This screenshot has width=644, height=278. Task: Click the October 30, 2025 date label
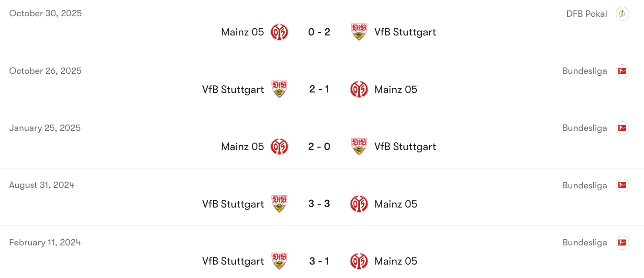45,13
